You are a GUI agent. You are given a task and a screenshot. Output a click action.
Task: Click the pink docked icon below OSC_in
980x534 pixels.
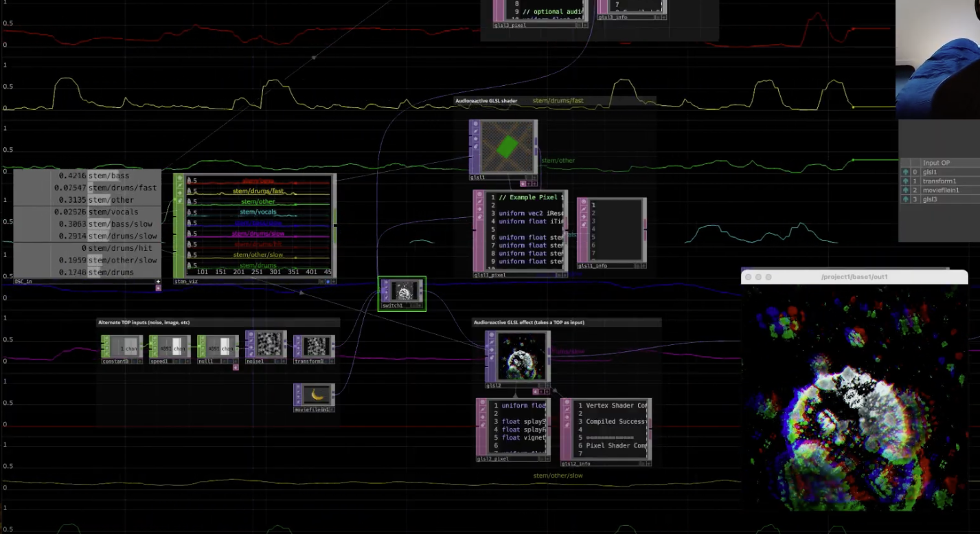tap(158, 288)
